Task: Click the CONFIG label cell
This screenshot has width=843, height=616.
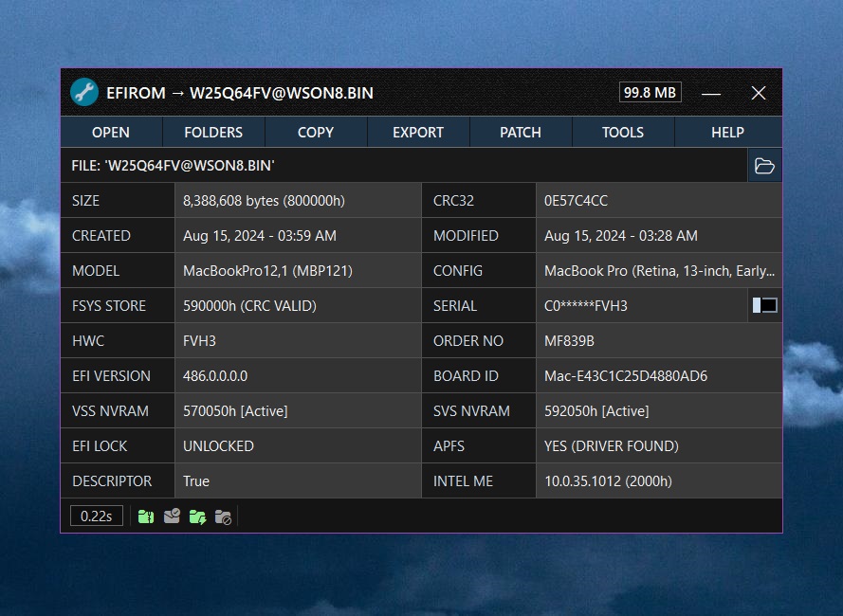Action: (x=479, y=270)
